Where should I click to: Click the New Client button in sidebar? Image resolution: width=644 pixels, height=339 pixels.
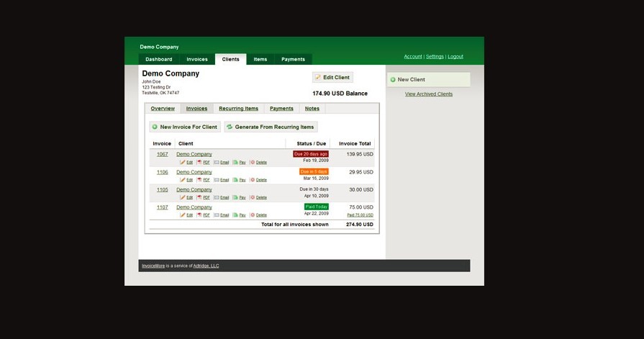coord(411,80)
